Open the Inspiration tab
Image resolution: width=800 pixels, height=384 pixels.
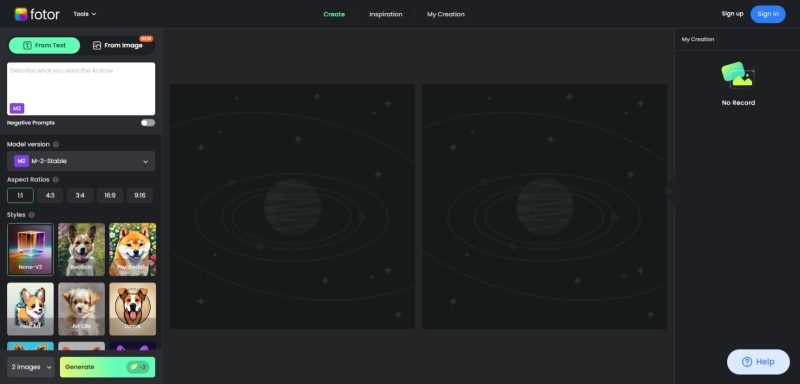coord(386,14)
